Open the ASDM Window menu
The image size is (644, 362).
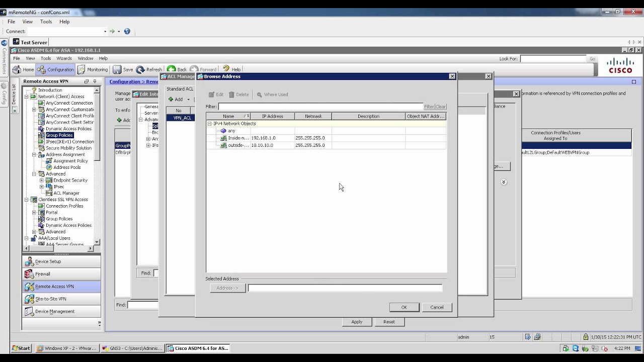coord(85,58)
